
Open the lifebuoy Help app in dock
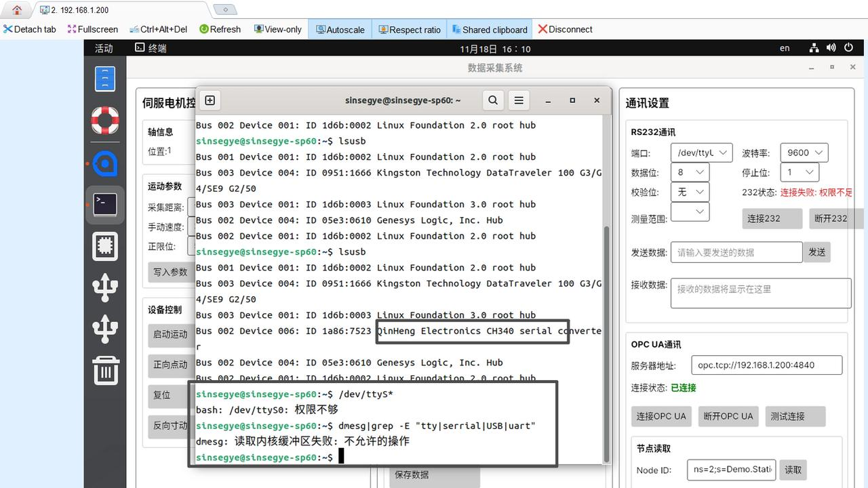point(105,121)
